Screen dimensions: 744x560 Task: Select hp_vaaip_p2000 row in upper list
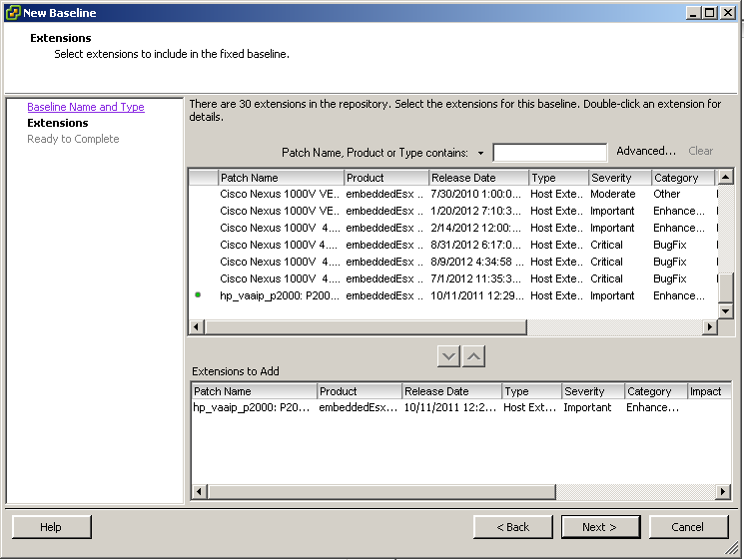453,295
